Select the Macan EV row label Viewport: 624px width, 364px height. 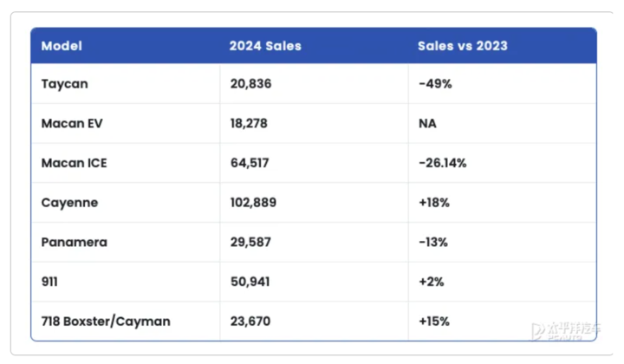click(x=72, y=123)
